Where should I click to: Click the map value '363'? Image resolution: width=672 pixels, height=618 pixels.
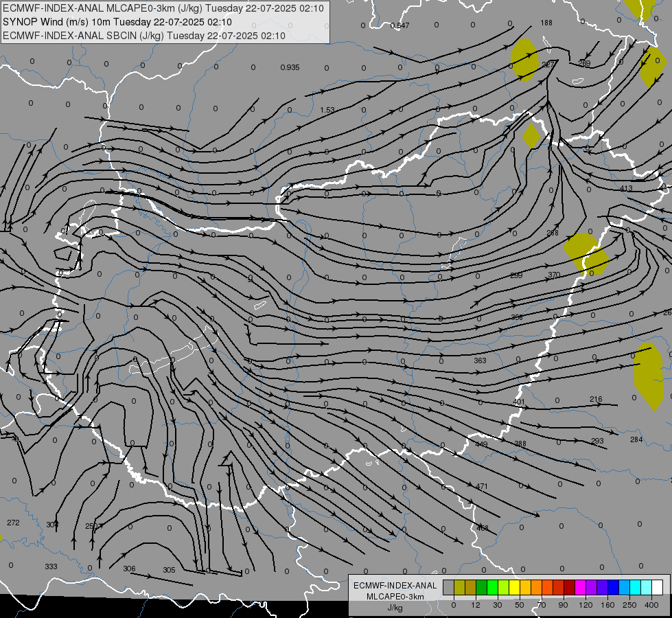(480, 360)
